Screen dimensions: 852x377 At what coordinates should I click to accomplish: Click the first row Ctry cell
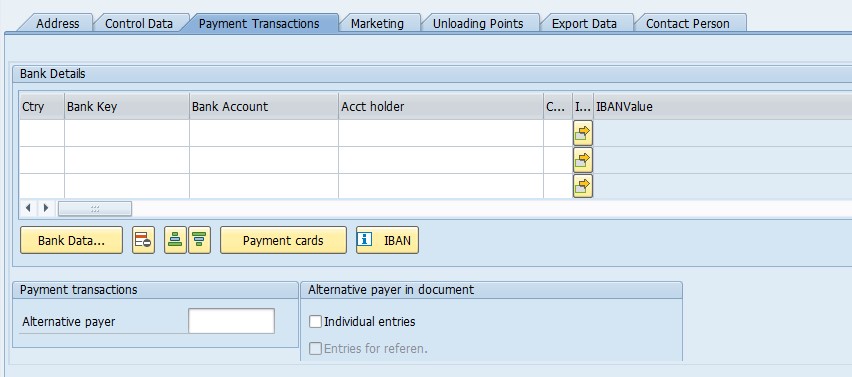pyautogui.click(x=42, y=133)
